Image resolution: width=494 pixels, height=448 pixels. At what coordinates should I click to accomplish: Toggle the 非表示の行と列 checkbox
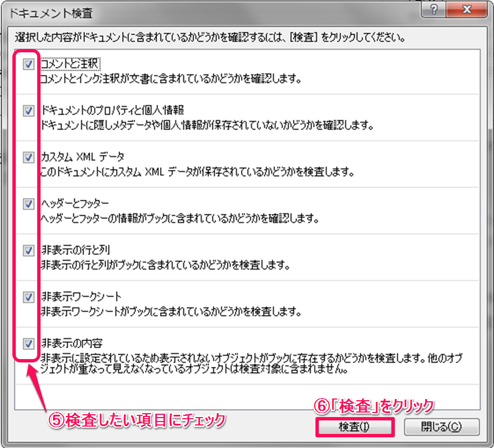tap(28, 251)
